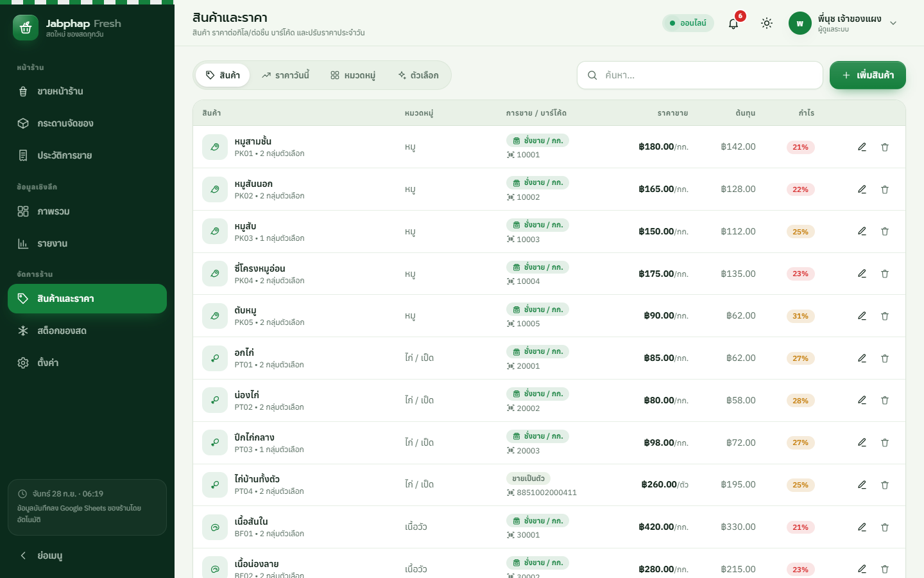Click the เพิ่มสินค้า button
924x578 pixels.
pos(868,75)
